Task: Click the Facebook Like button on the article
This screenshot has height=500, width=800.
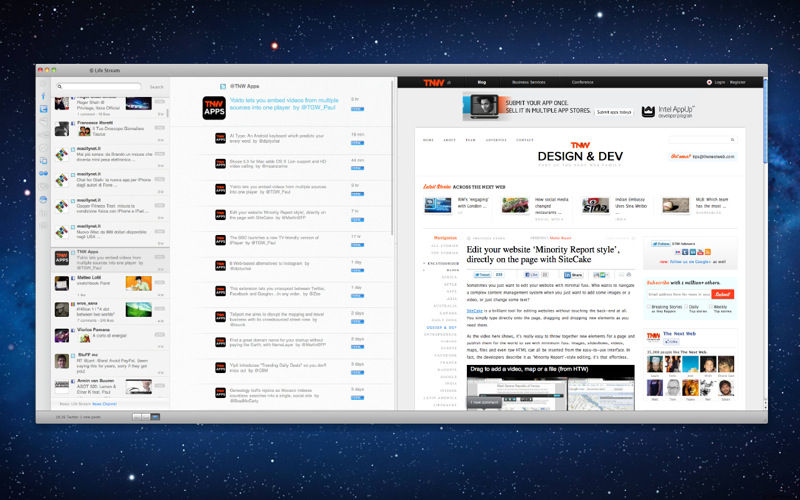Action: [531, 275]
